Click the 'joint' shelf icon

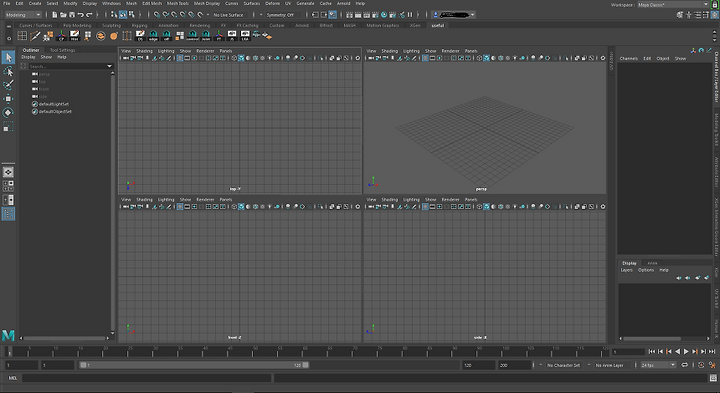pyautogui.click(x=206, y=36)
